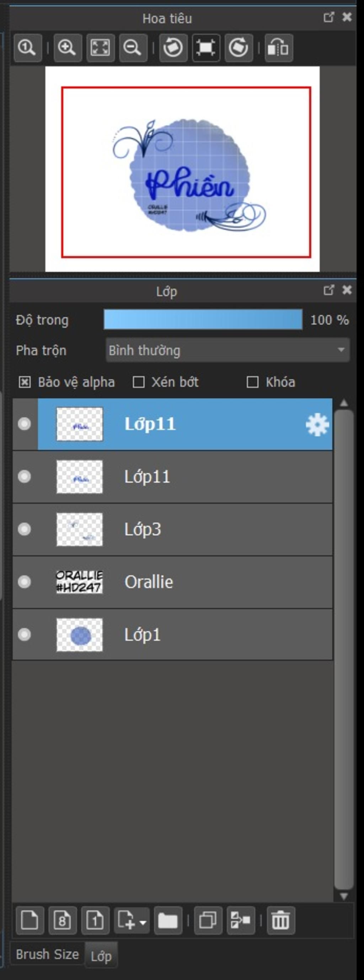This screenshot has width=364, height=980.
Task: Reset the canvas rotation
Action: pyautogui.click(x=206, y=48)
